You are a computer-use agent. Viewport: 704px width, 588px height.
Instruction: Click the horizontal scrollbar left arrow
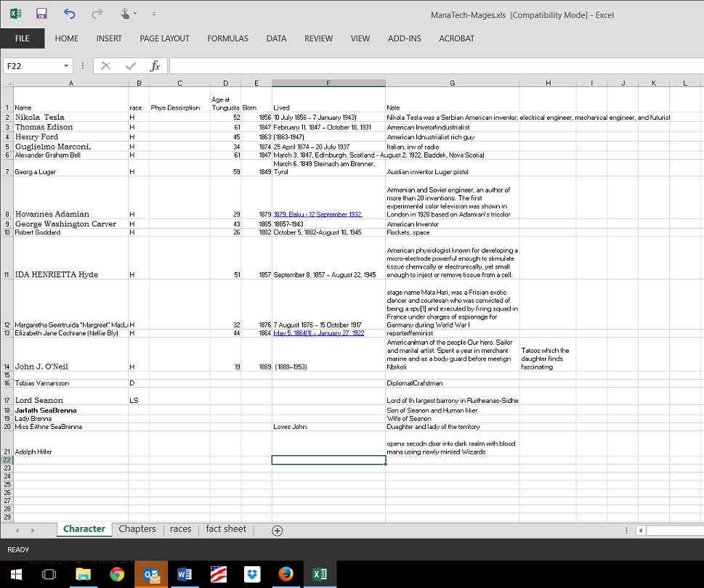click(641, 530)
